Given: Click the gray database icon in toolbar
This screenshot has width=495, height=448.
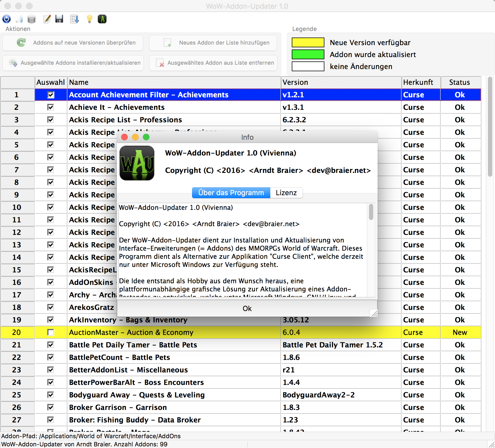Looking at the screenshot, I should (x=32, y=19).
